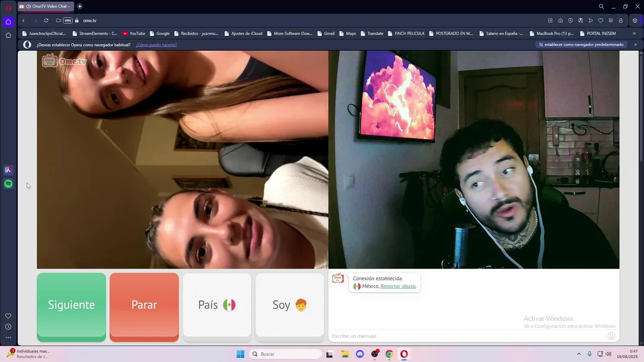Click the green Siguiente button
Screen dimensions: 644x362
tap(71, 307)
